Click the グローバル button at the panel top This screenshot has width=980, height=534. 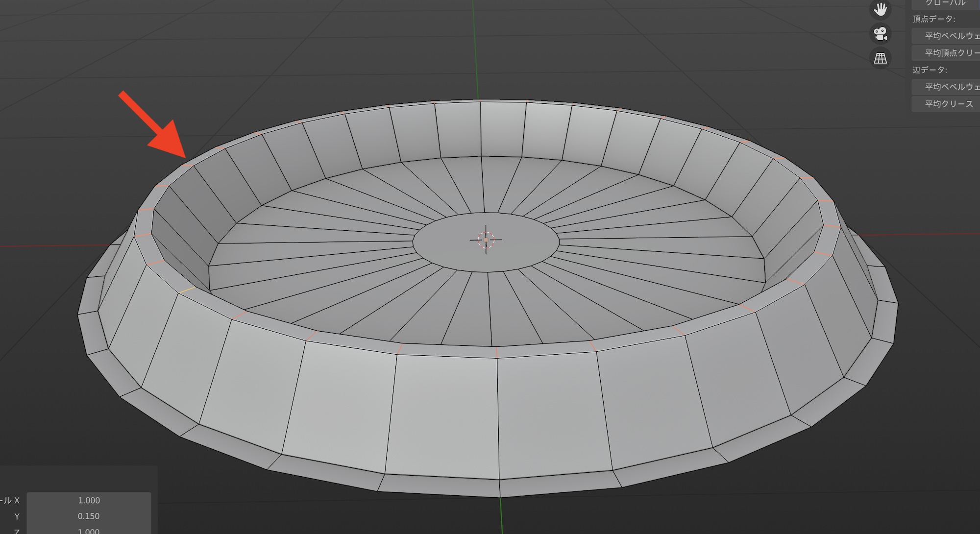coord(946,3)
